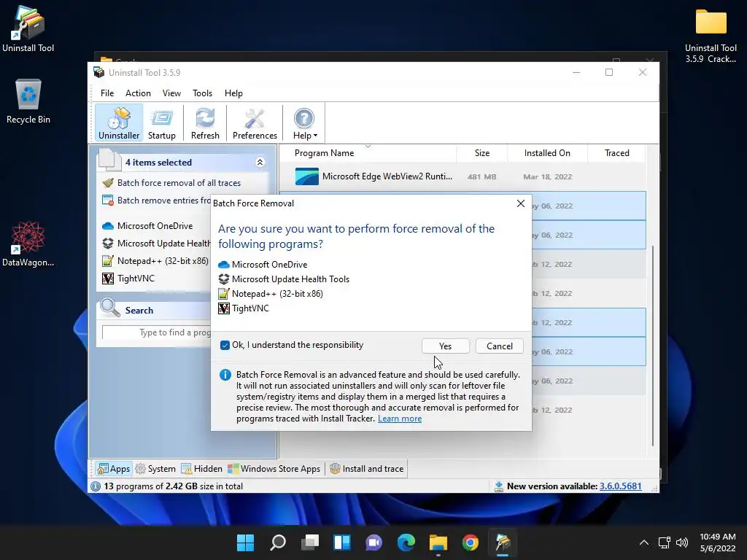Launch Google Chrome from taskbar
Viewport: 747px width, 560px height.
coord(471,542)
